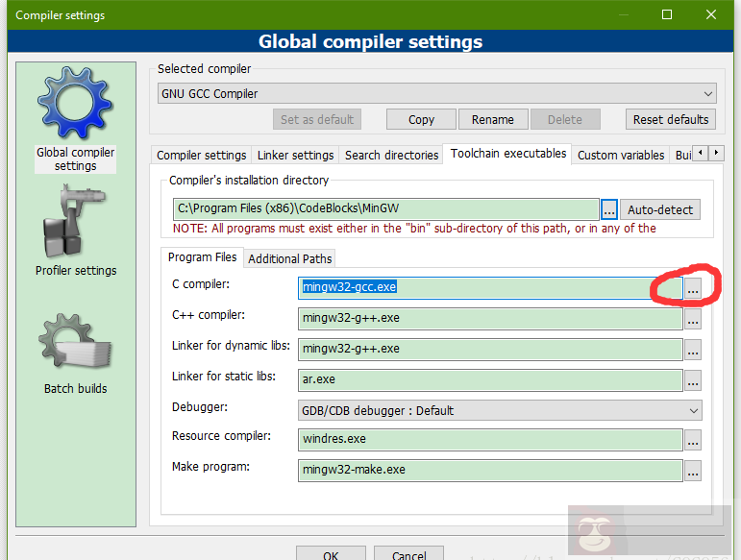
Task: Click the Auto-detect button
Action: [x=660, y=209]
